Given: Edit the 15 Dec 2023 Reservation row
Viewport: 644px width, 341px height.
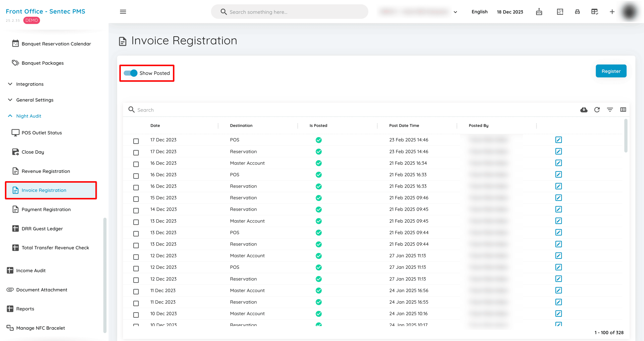Looking at the screenshot, I should 559,198.
